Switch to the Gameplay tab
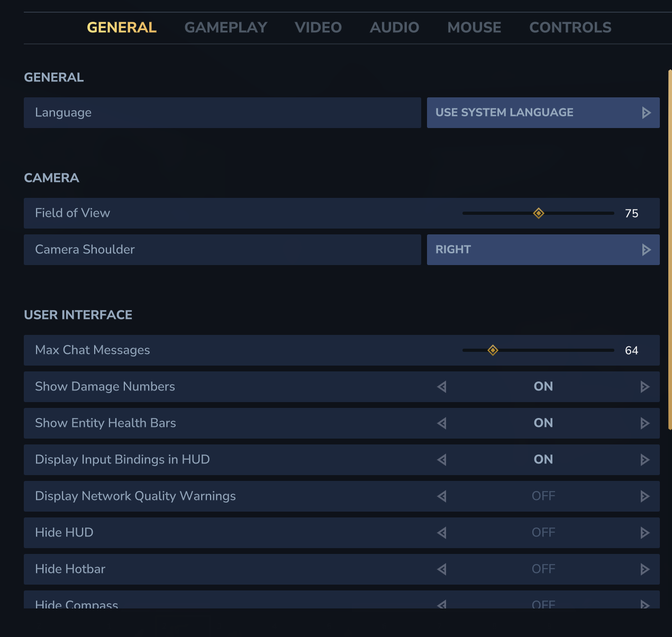 pyautogui.click(x=225, y=28)
